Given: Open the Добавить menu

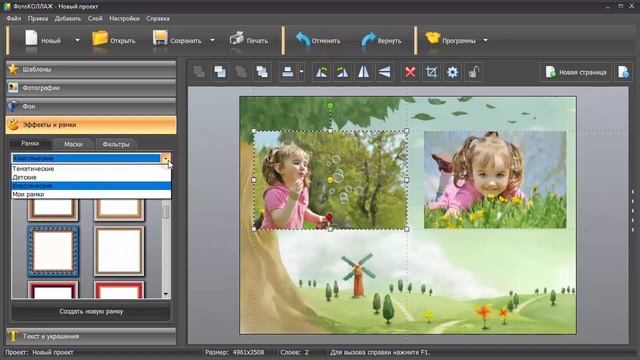Looking at the screenshot, I should click(x=68, y=18).
